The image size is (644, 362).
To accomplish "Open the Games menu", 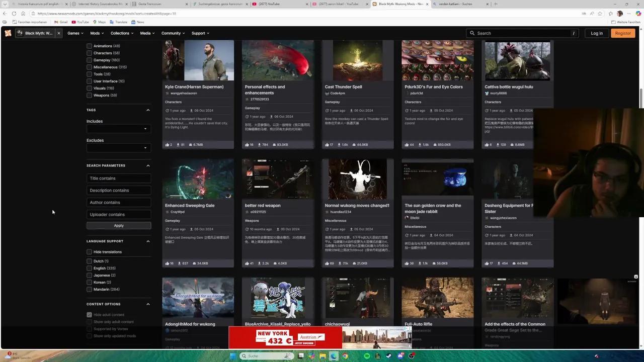I will (x=75, y=33).
